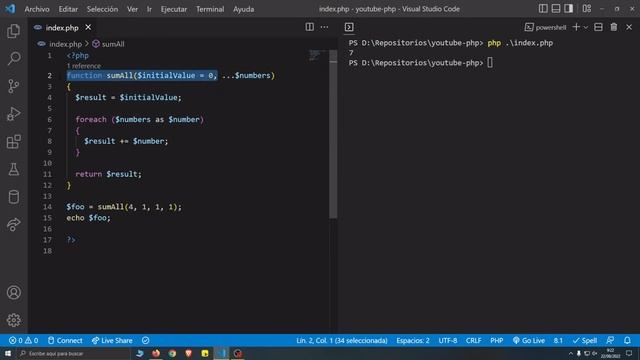Toggle the secondary side bar layout
The width and height of the screenshot is (640, 360).
tap(569, 9)
